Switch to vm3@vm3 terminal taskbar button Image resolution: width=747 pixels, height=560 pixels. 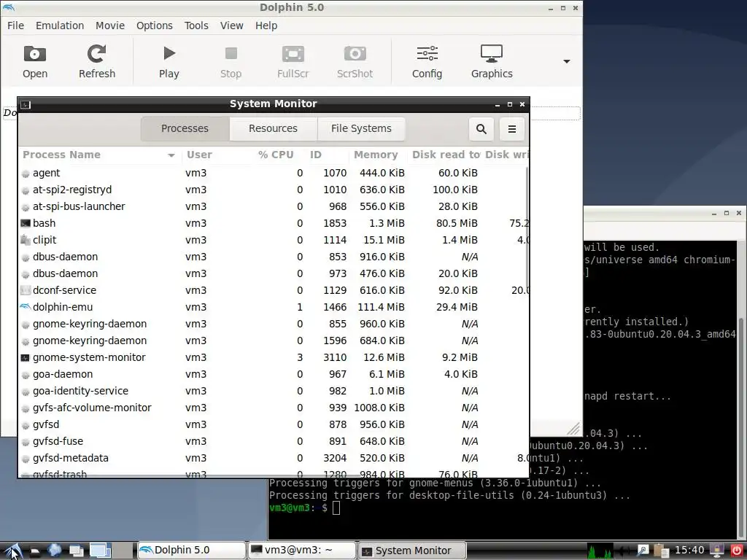[303, 551]
